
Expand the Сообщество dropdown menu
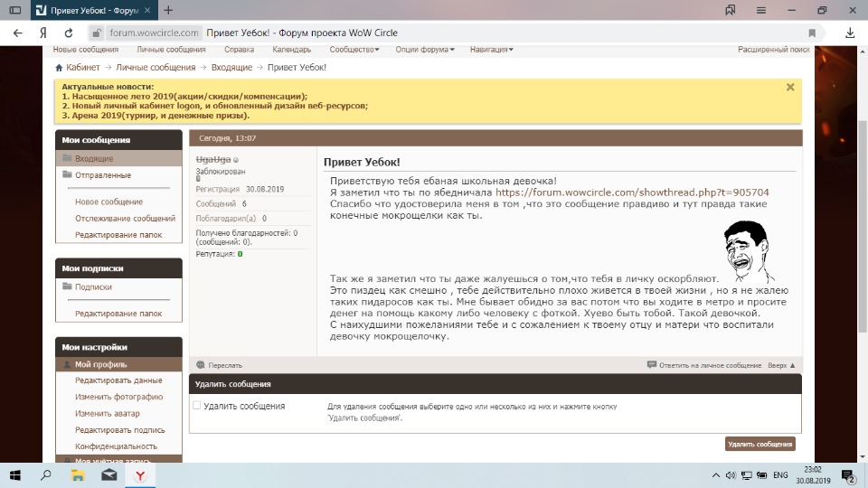pos(354,50)
